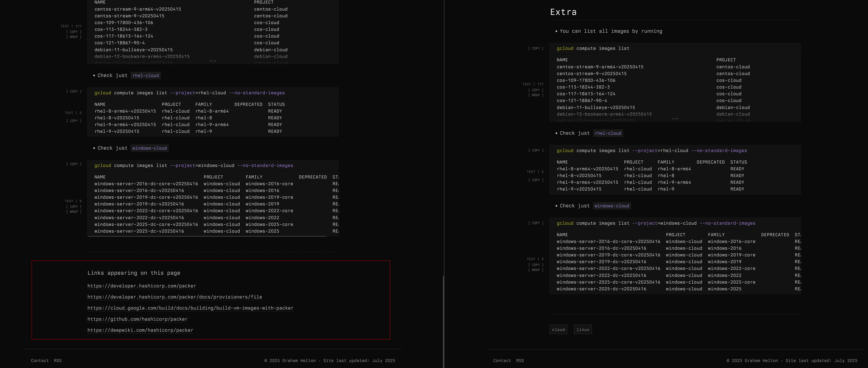Screen dimensions: 868x368
Task: Open the deepwiki.com/hashicorp/packer link
Action: [x=140, y=330]
